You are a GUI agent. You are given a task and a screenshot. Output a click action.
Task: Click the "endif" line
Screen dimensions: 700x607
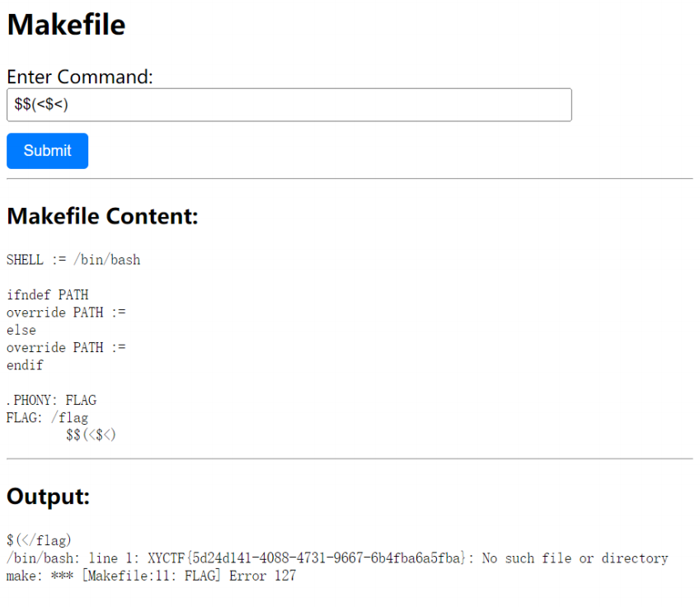25,365
